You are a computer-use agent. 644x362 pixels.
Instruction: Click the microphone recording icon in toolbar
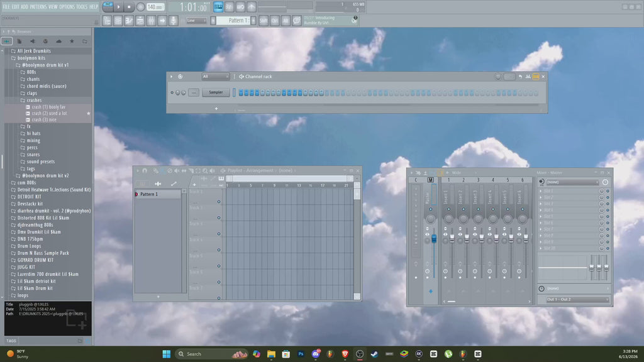(174, 21)
